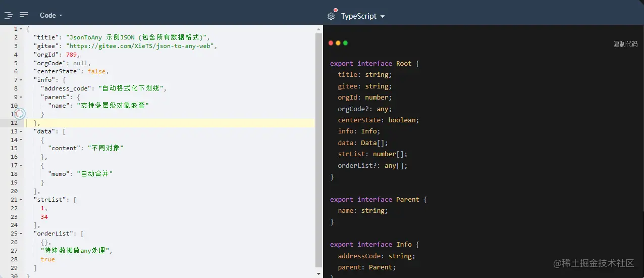Click the 复制代码 copy code button
This screenshot has width=644, height=278.
pos(625,44)
